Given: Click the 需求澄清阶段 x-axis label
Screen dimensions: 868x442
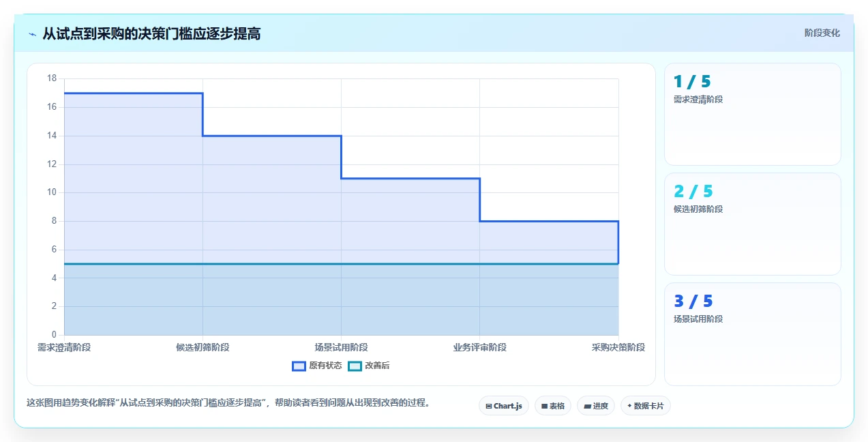Looking at the screenshot, I should pos(64,347).
